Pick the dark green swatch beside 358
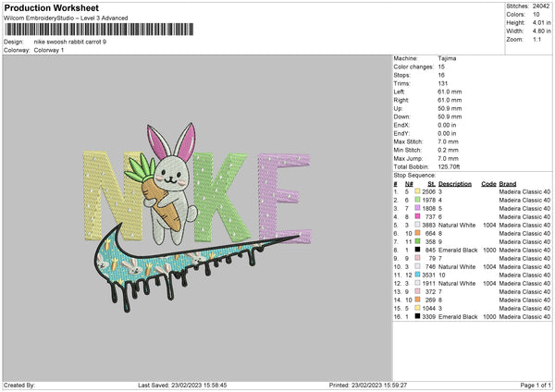This screenshot has width=555, height=392. click(x=417, y=241)
